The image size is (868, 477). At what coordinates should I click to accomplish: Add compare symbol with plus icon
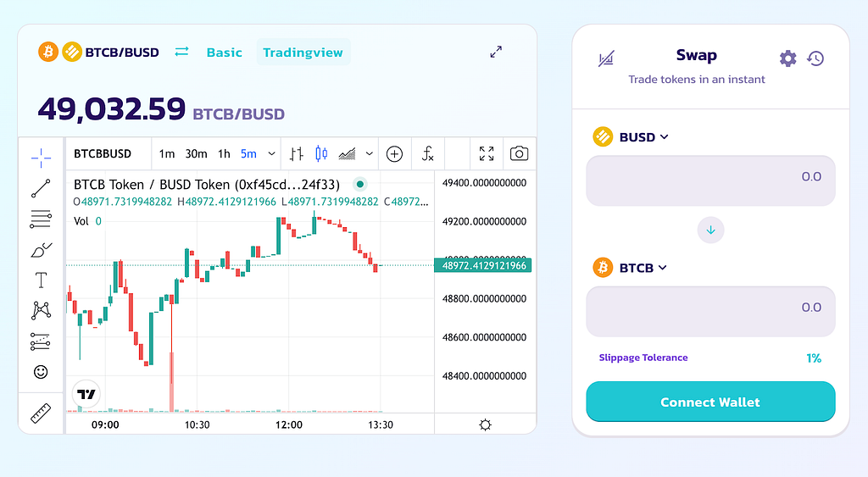(x=394, y=154)
